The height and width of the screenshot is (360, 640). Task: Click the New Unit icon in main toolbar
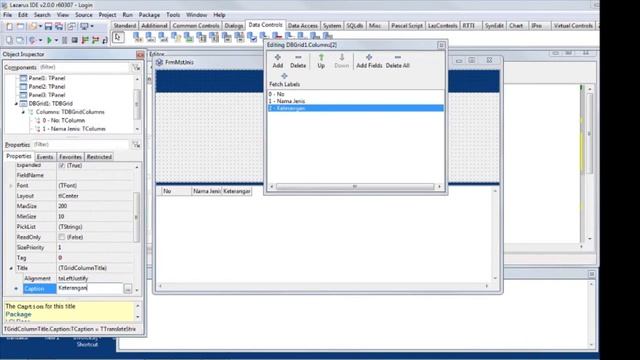(x=9, y=27)
